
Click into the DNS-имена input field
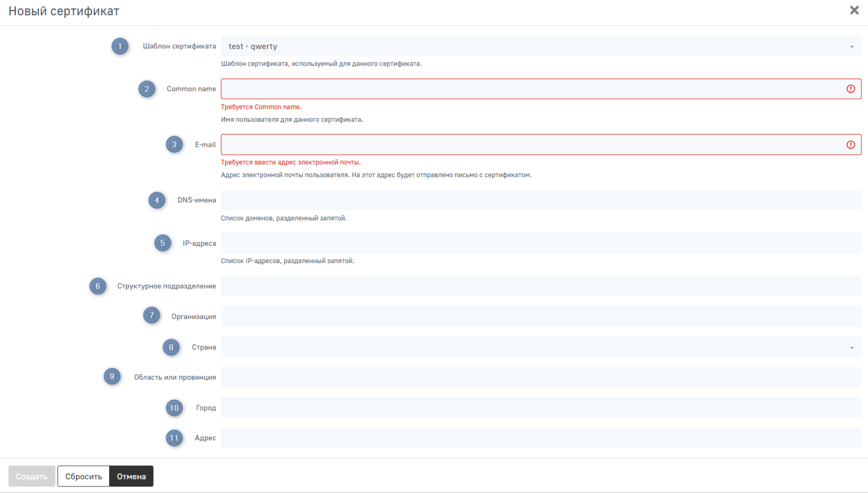pyautogui.click(x=540, y=200)
